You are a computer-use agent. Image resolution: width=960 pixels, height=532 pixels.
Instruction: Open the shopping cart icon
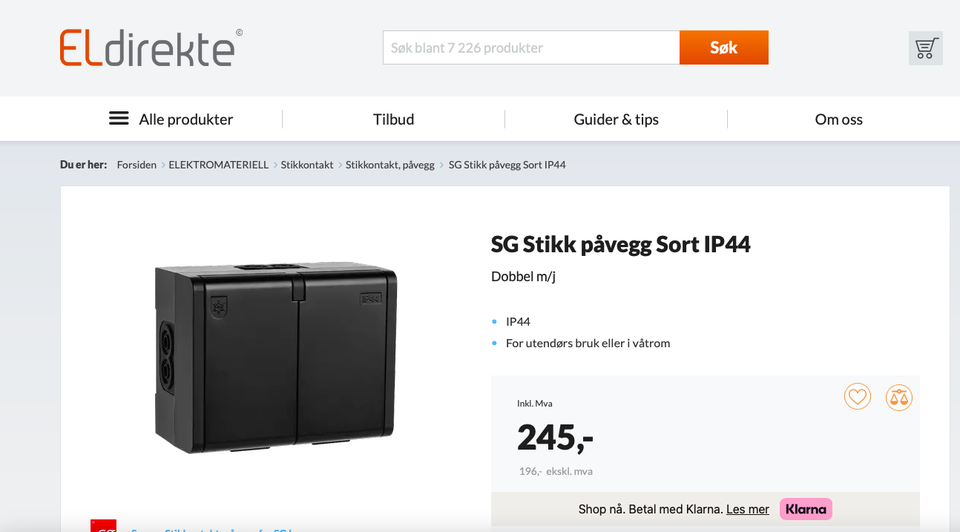925,48
